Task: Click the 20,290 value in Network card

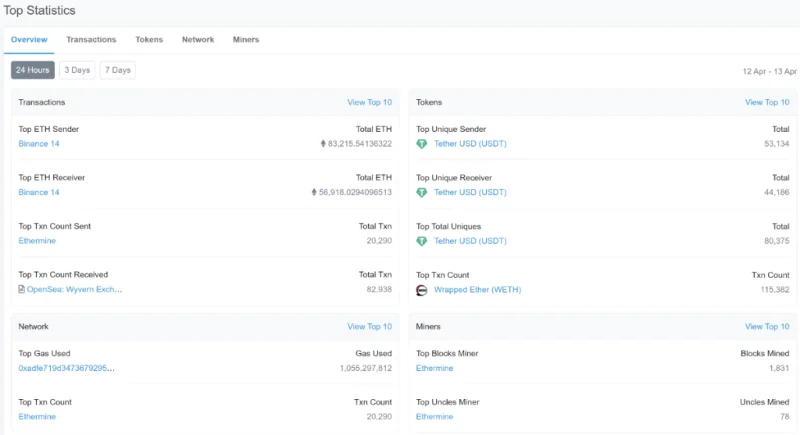Action: coord(379,417)
